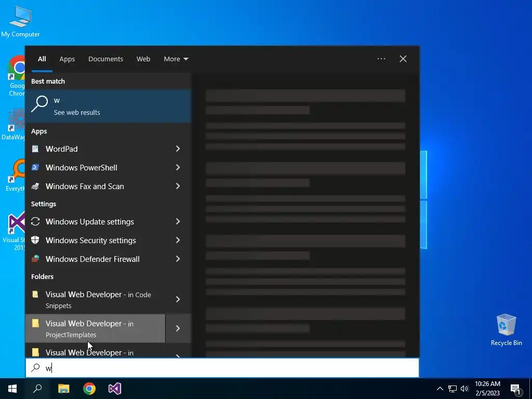Click the folder icon for ProjectTemplates result
Viewport: 532px width, 399px height.
pos(35,323)
